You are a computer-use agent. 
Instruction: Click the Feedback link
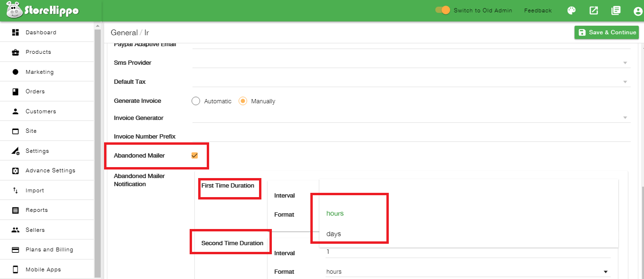pos(538,10)
